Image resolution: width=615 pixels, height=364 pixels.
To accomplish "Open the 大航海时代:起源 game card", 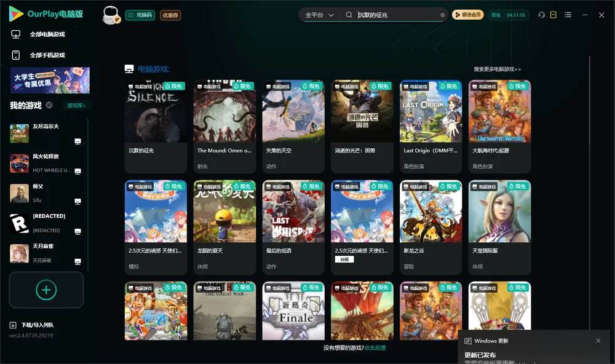I will coord(499,126).
